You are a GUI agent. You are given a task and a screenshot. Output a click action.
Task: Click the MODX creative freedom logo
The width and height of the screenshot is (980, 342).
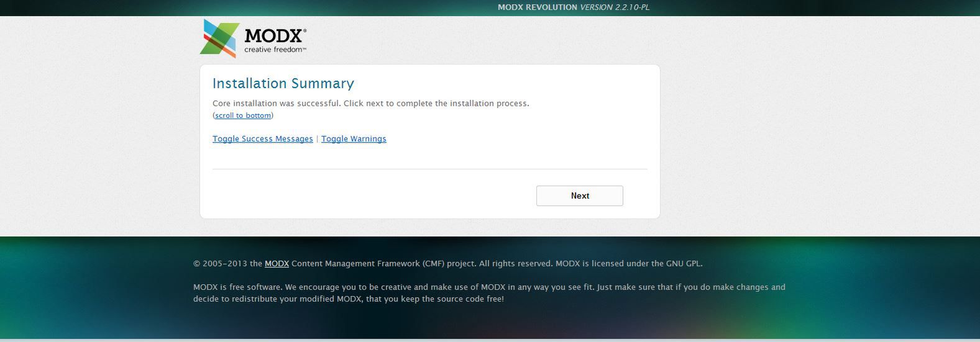click(x=253, y=38)
